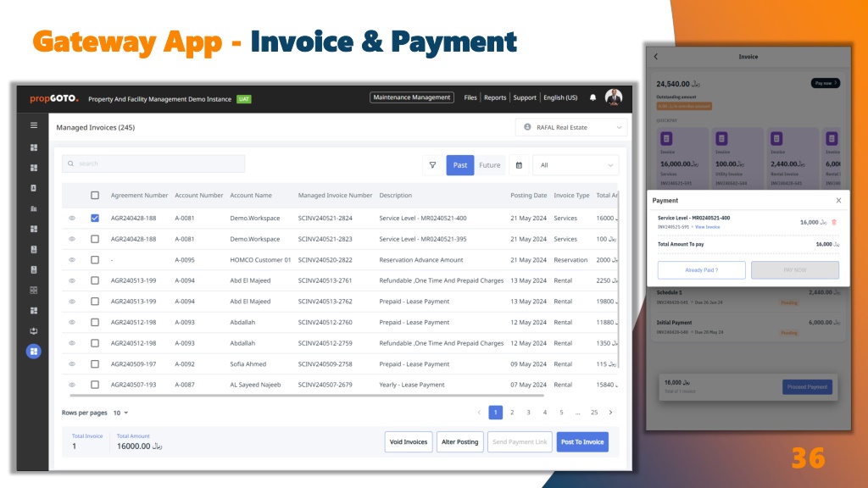Go back using mobile Invoice arrow

coord(656,57)
